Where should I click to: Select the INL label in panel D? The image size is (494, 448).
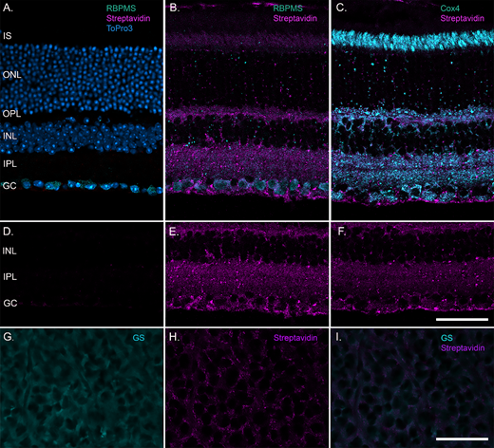coord(9,251)
